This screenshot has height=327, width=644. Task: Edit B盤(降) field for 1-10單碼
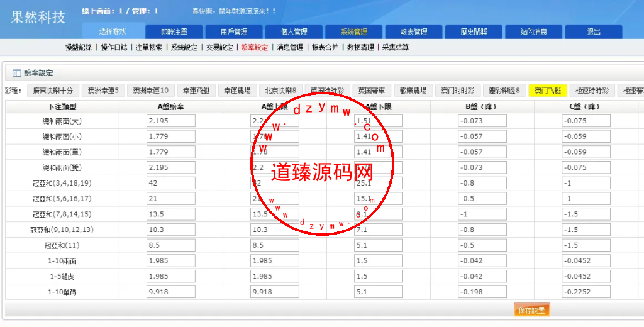482,292
